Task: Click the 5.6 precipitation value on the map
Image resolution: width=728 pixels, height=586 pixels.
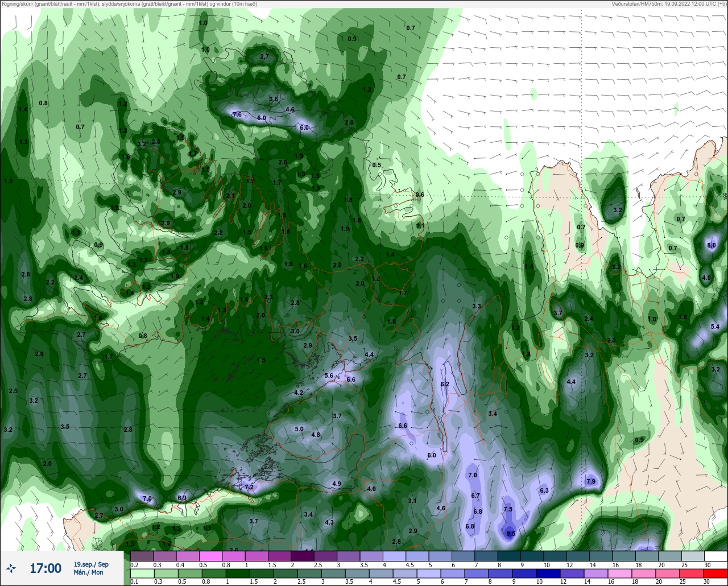Action: click(328, 376)
